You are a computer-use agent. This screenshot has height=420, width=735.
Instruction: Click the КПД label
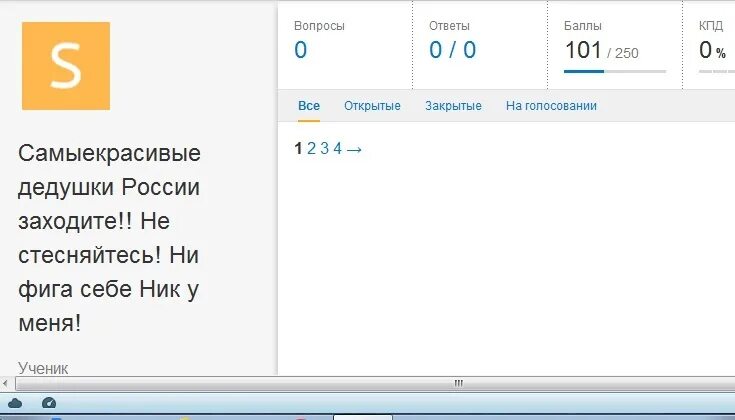pyautogui.click(x=711, y=26)
